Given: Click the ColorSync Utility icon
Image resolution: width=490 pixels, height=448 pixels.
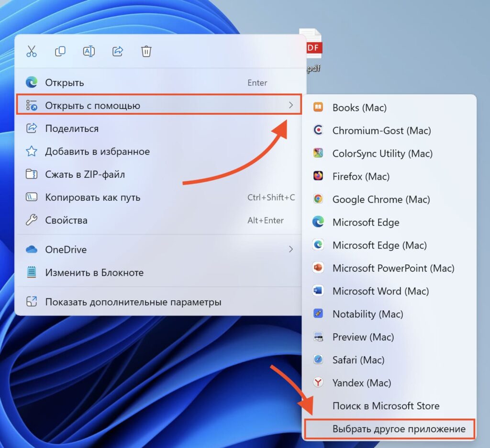Looking at the screenshot, I should (318, 153).
